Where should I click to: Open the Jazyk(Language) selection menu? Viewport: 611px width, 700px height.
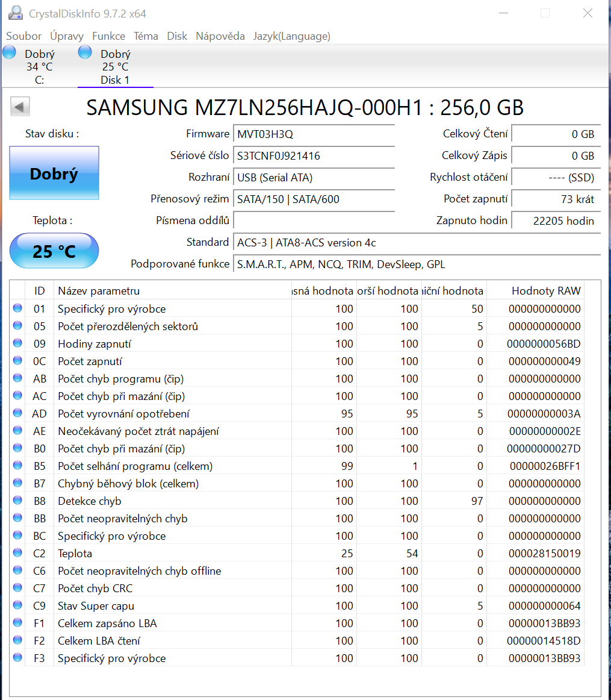(291, 36)
